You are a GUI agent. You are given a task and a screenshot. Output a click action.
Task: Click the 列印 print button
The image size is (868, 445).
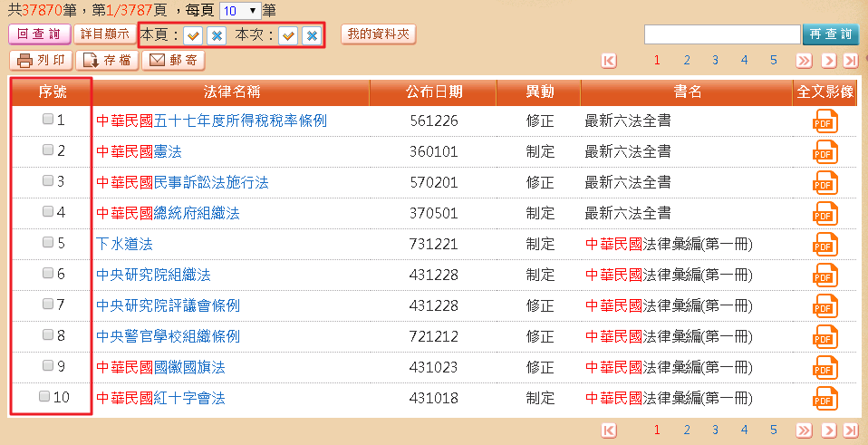tap(41, 61)
